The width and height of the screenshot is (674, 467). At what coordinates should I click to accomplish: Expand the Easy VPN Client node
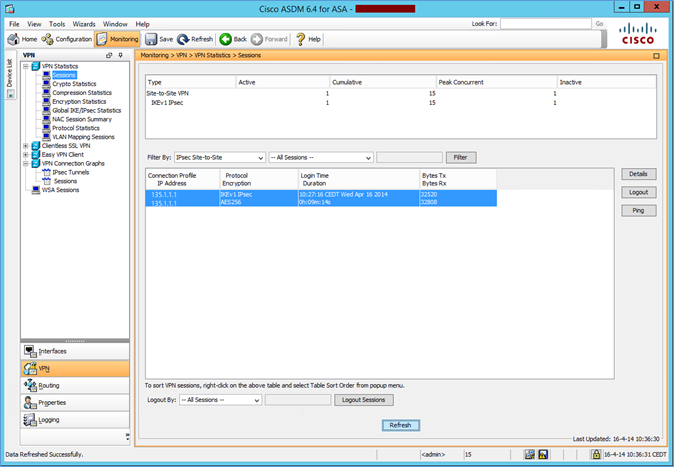[x=26, y=154]
